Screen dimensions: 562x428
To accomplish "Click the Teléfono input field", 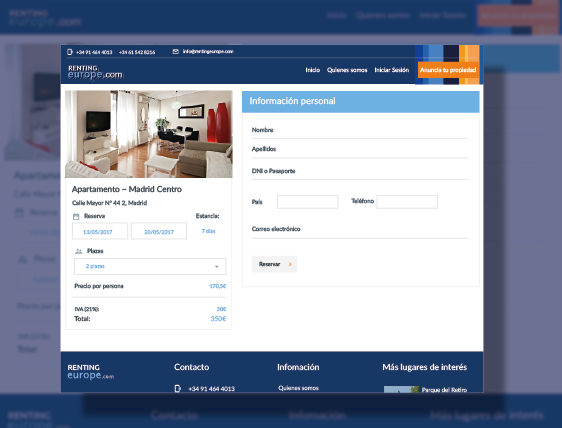I will click(407, 202).
